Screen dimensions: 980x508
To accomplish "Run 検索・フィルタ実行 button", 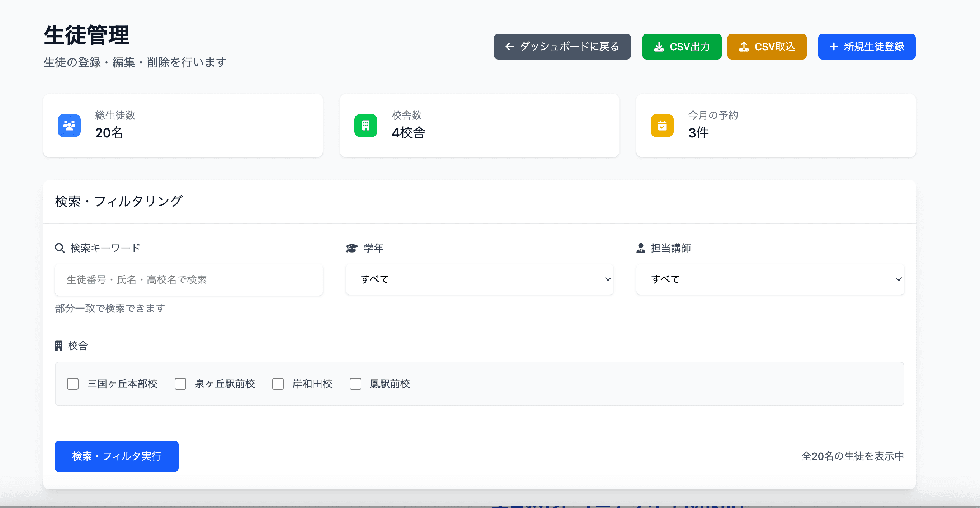I will (x=117, y=456).
